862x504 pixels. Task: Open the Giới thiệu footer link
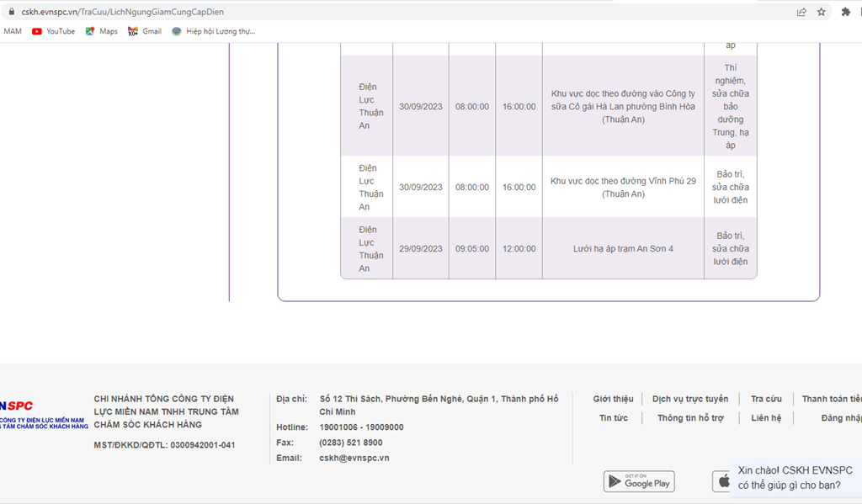pos(613,399)
